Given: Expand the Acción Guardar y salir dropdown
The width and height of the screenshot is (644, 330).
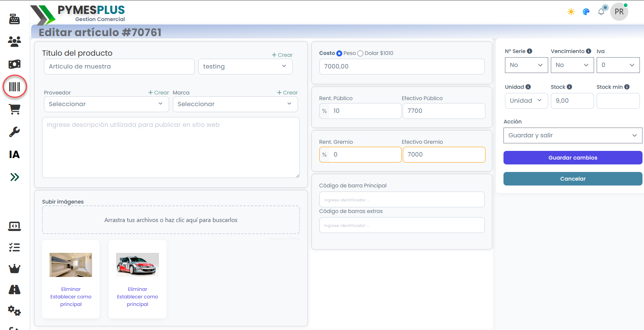Looking at the screenshot, I should point(573,135).
